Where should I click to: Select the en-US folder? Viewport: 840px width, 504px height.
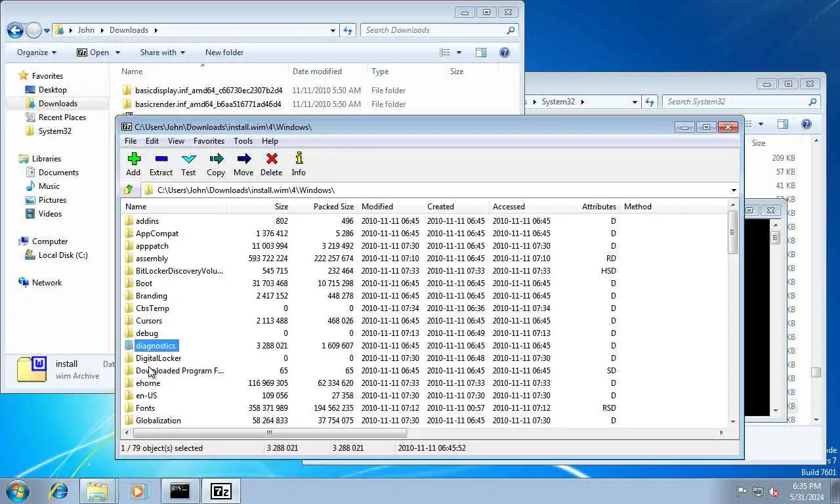(146, 396)
